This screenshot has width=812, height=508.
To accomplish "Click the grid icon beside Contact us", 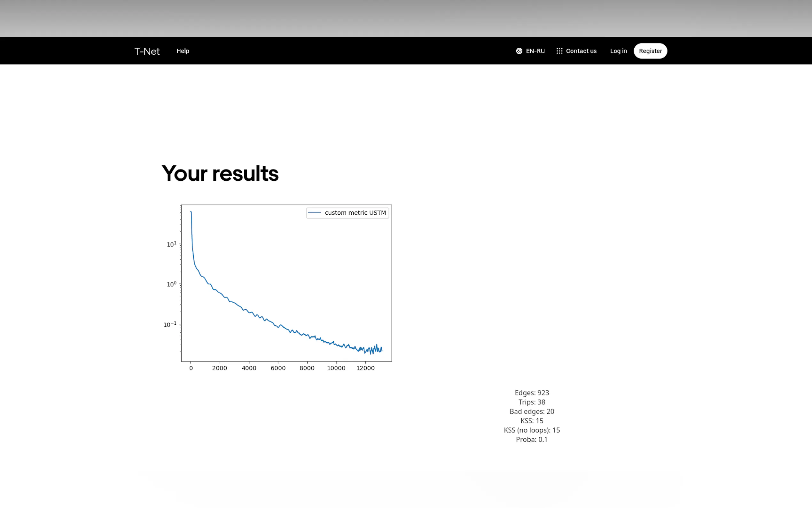I will tap(559, 51).
